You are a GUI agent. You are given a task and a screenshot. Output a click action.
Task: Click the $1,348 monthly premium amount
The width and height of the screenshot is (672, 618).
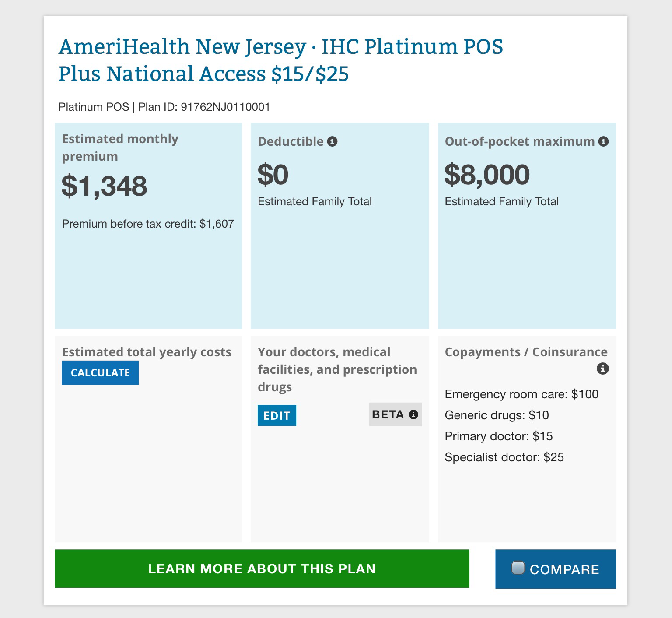coord(104,186)
